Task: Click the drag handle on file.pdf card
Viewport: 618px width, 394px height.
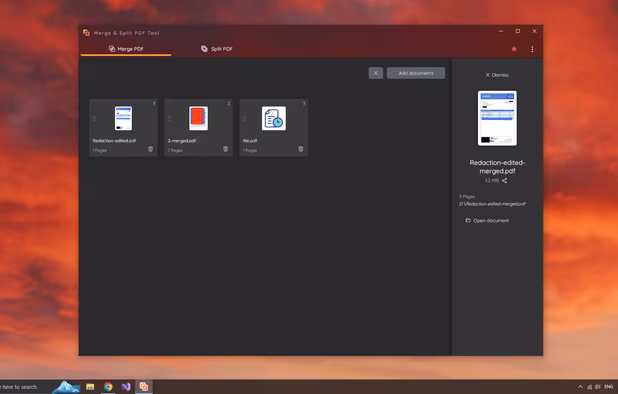Action: [x=244, y=119]
